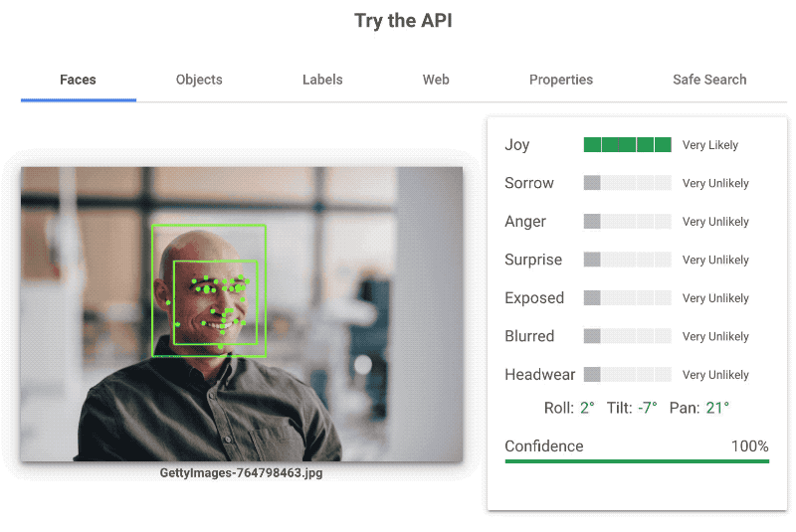Viewport: 796px width, 532px height.
Task: Click the Exposed likelihood bar
Action: tap(628, 297)
